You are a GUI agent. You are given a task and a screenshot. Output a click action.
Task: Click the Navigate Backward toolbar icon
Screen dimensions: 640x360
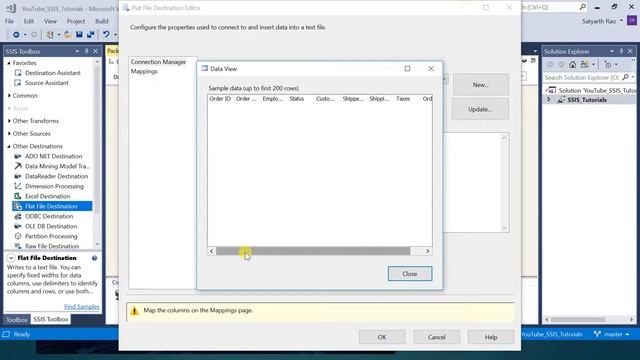tap(16, 35)
